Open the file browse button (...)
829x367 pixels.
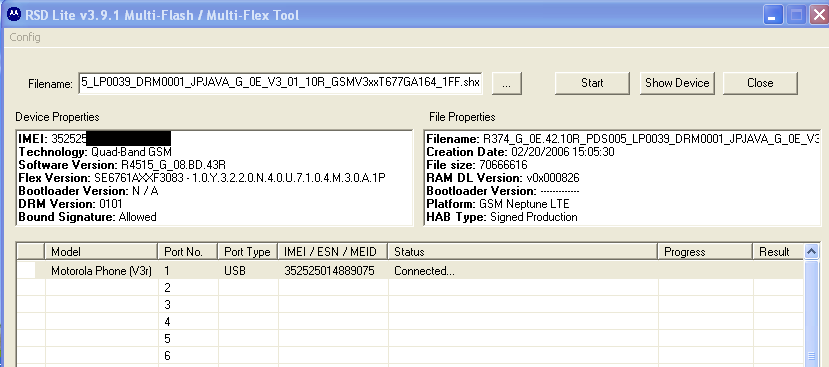coord(506,83)
